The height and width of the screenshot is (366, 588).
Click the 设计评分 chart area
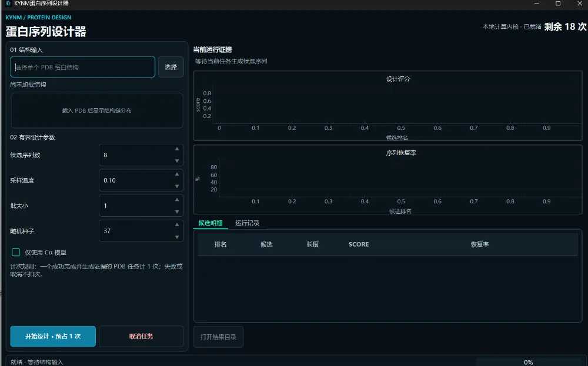(387, 106)
